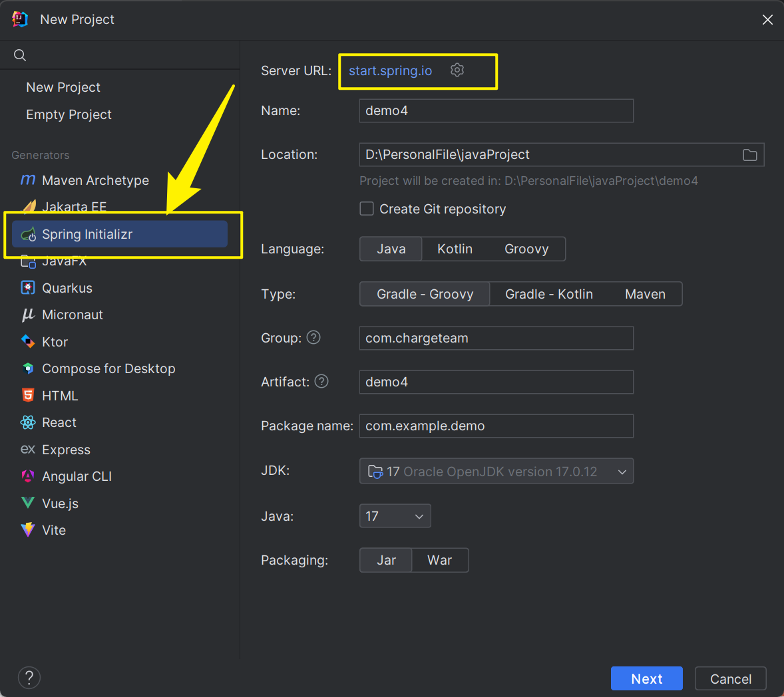The image size is (784, 697).
Task: Click the JDK folder icon in the combo box
Action: (375, 471)
